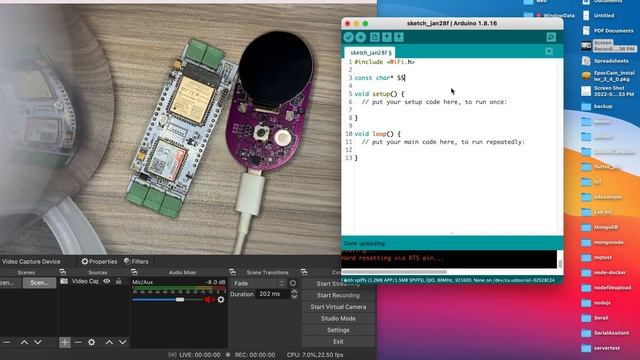Open the mongonode desktop folder
The width and height of the screenshot is (640, 360).
(602, 242)
